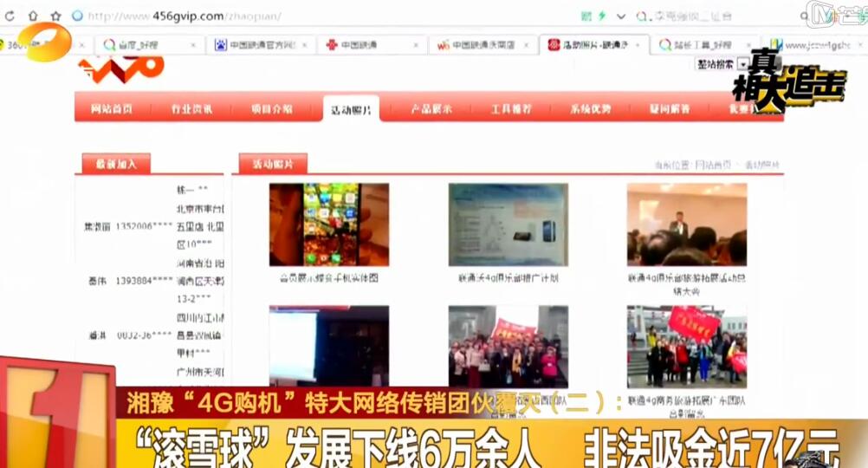Close the 活动照片-联通沃 tab
868x468 pixels.
(638, 45)
